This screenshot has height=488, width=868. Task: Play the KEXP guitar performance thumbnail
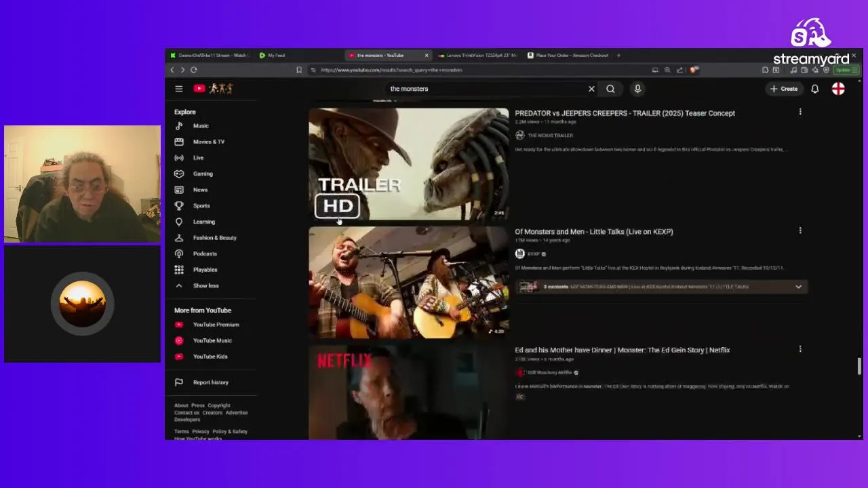tap(408, 283)
